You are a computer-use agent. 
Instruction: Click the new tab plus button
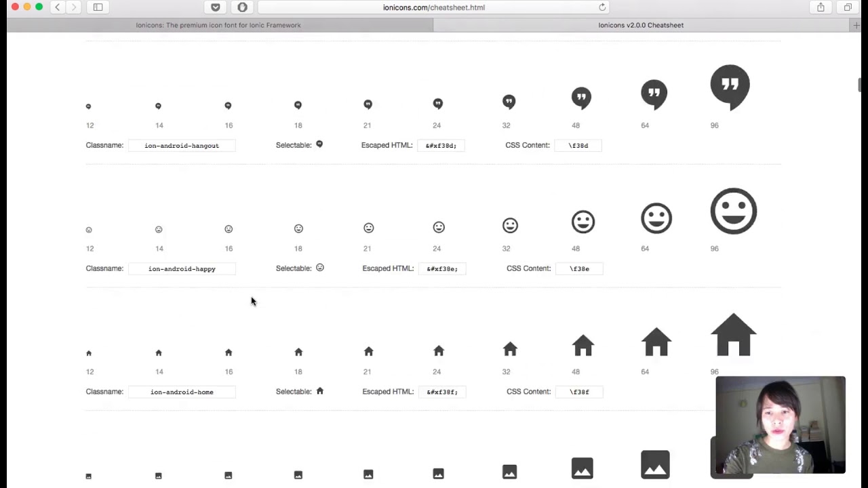click(856, 25)
